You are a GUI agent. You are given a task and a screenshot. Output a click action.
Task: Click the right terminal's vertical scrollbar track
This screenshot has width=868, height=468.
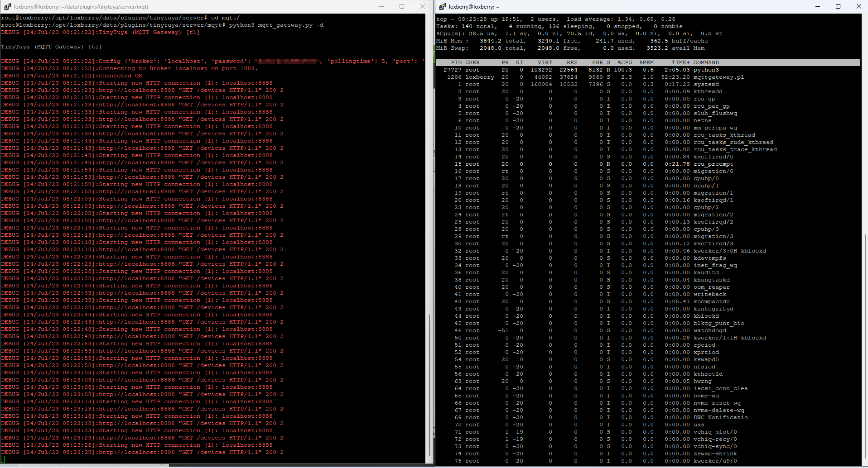pyautogui.click(x=864, y=136)
